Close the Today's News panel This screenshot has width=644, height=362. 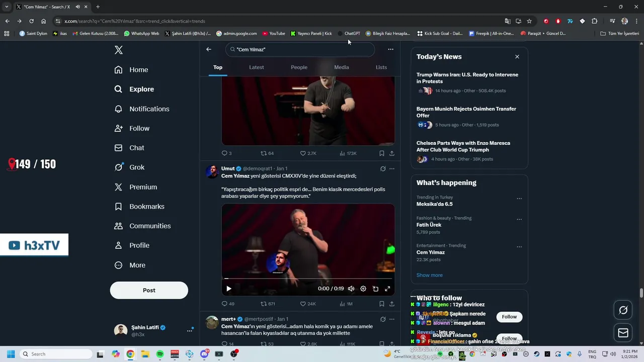coord(517,57)
